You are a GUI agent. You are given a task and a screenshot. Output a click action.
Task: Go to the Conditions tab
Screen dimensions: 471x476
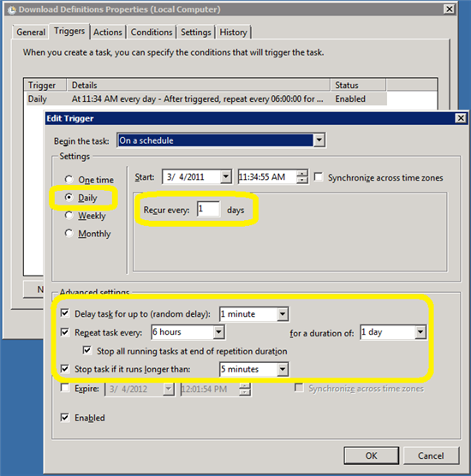[152, 32]
